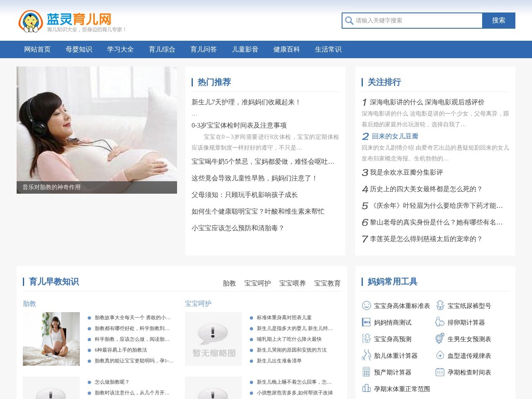The image size is (532, 399).
Task: Click the 宝宝身高体重标准表 smiley icon
Action: pos(366,305)
